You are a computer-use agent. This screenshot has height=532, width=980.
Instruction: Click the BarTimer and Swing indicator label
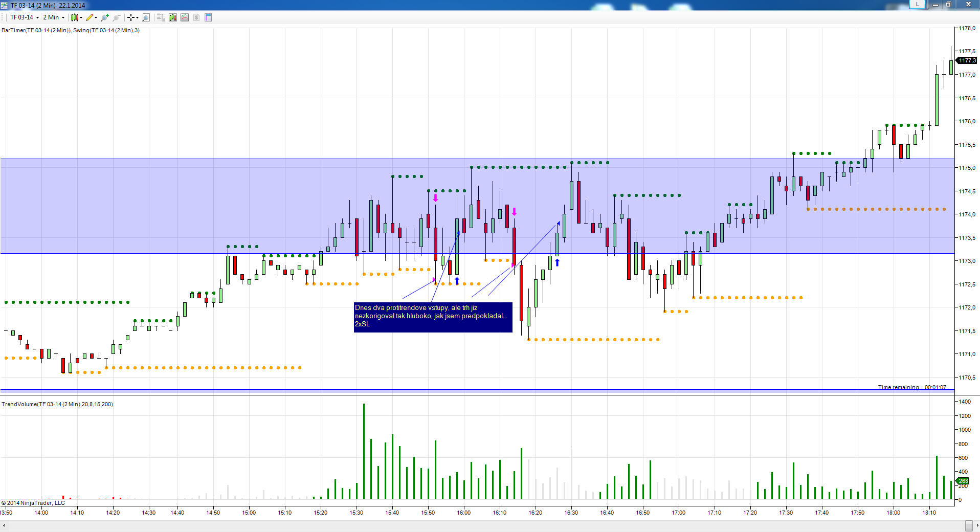point(71,30)
